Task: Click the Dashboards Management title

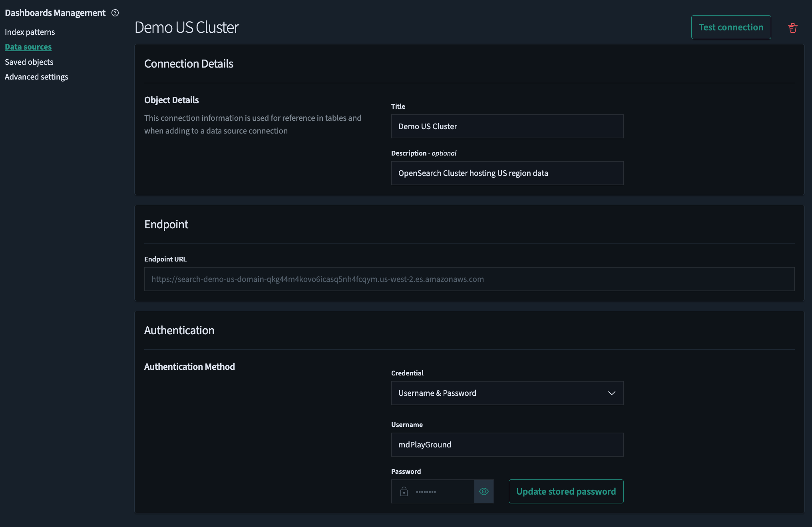Action: 55,13
